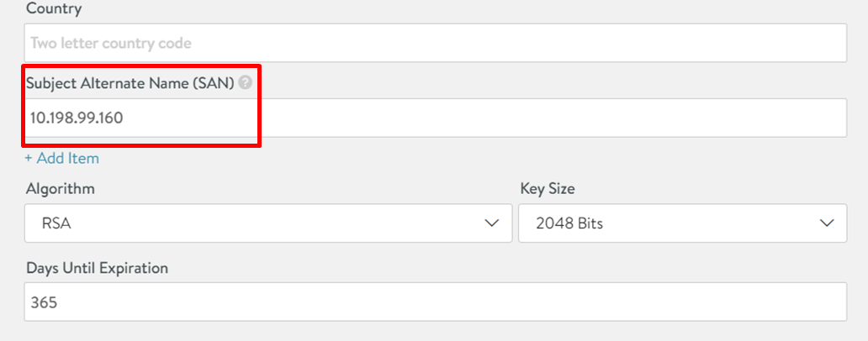Click the plus sign beside Add Item
This screenshot has width=868, height=341.
pyautogui.click(x=29, y=158)
